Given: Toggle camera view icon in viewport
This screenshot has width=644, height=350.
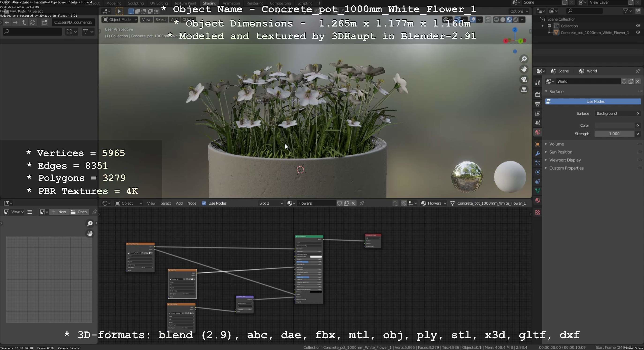Looking at the screenshot, I should tap(524, 79).
